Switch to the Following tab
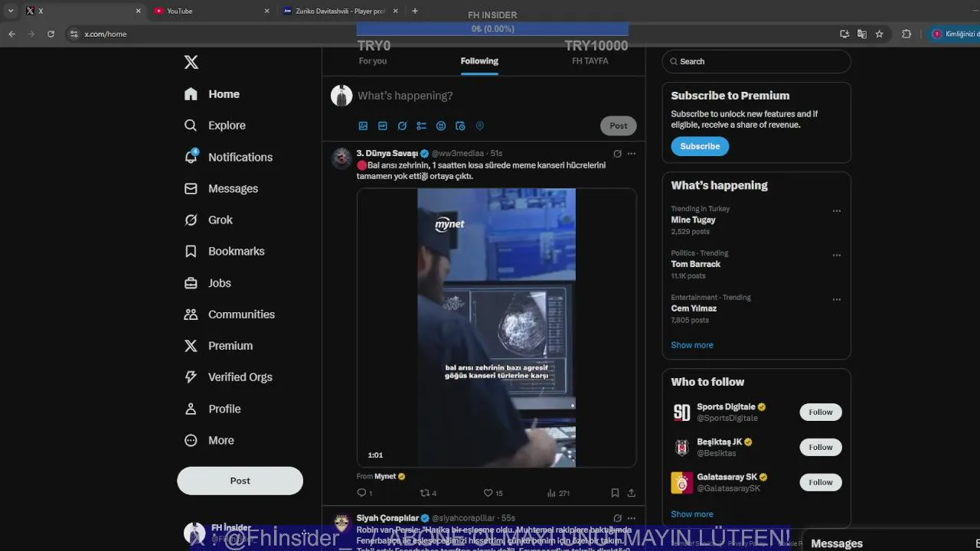 click(x=479, y=61)
